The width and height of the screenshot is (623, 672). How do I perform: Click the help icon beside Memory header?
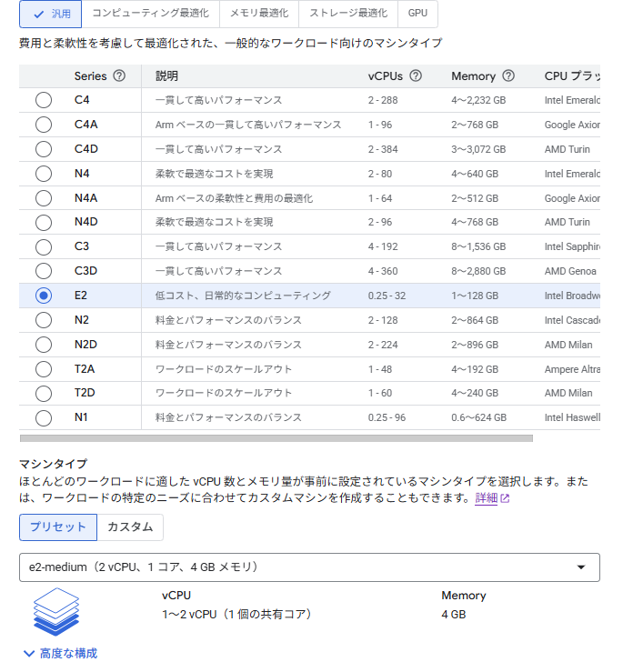click(508, 76)
